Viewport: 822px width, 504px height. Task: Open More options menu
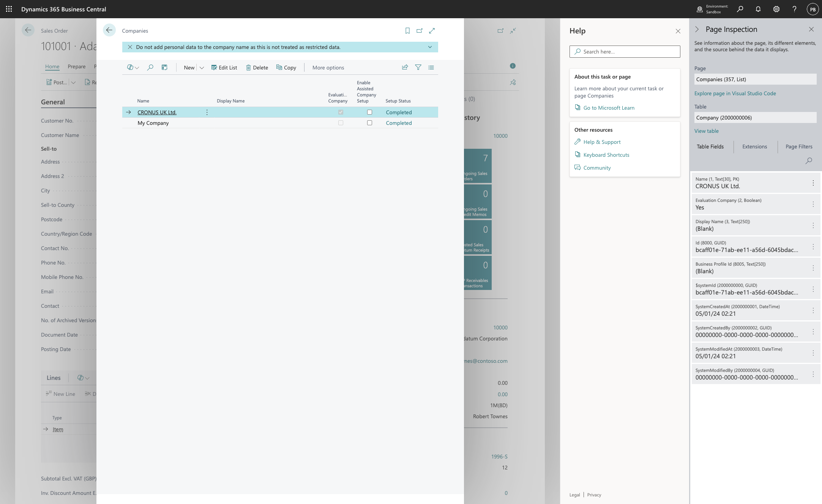tap(328, 68)
